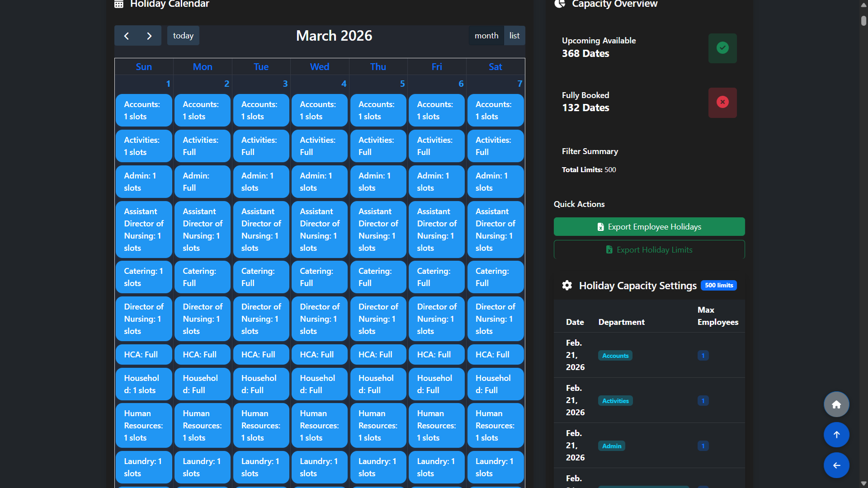Jump to today in the calendar
Image resolution: width=868 pixels, height=488 pixels.
pos(183,35)
